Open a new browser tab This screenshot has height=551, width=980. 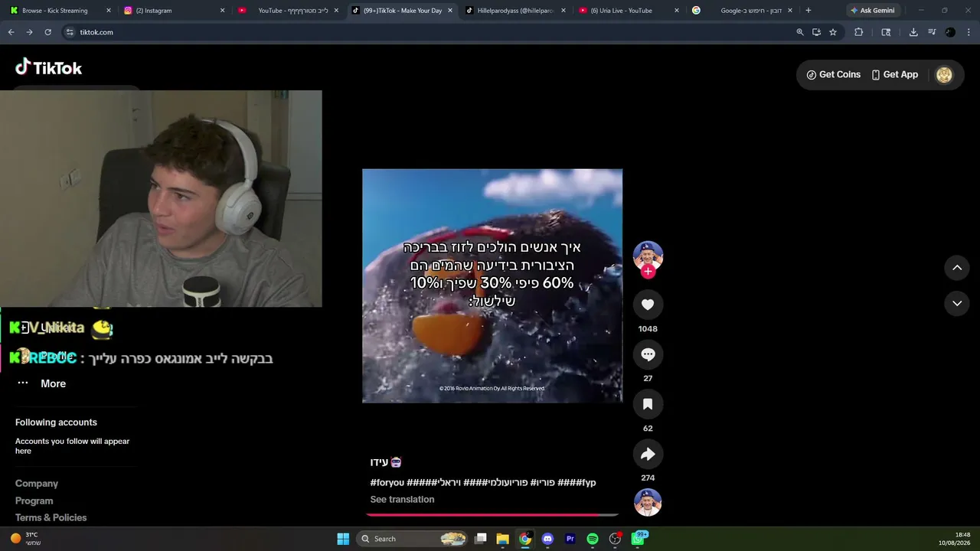808,11
